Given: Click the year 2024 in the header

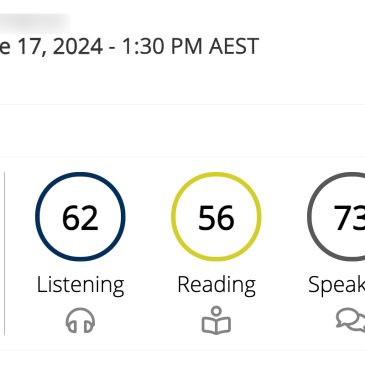Looking at the screenshot, I should (x=78, y=46).
